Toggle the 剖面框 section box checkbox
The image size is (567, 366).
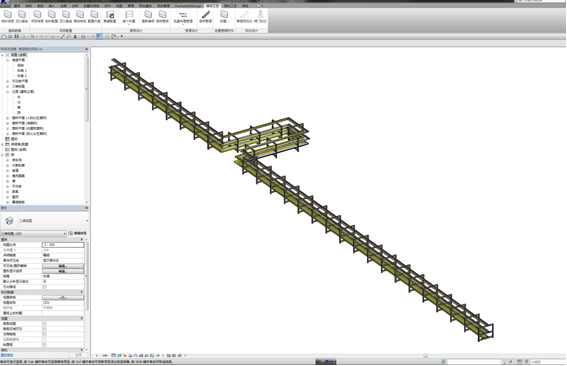[x=44, y=345]
